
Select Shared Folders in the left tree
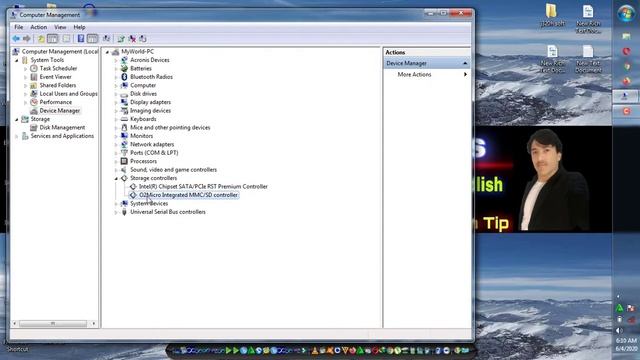[58, 85]
